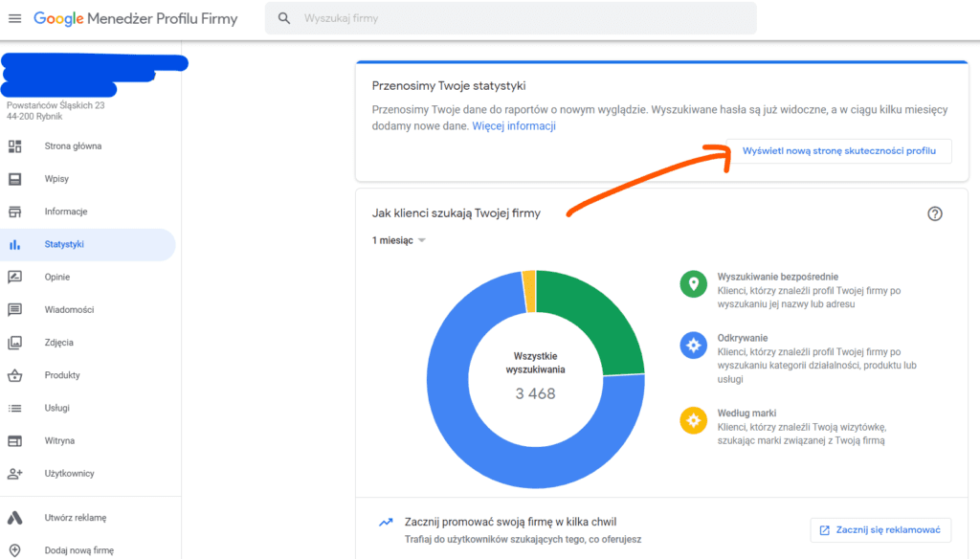Click the 3 468 total searches value
Viewport: 980px width, 559px height.
[x=536, y=394]
